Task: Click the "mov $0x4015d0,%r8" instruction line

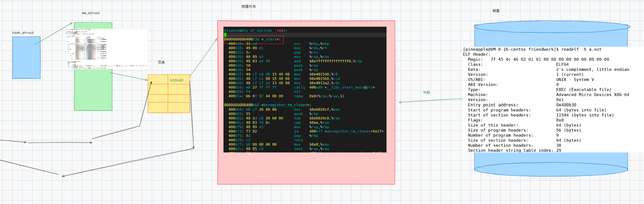Action: tap(283, 74)
